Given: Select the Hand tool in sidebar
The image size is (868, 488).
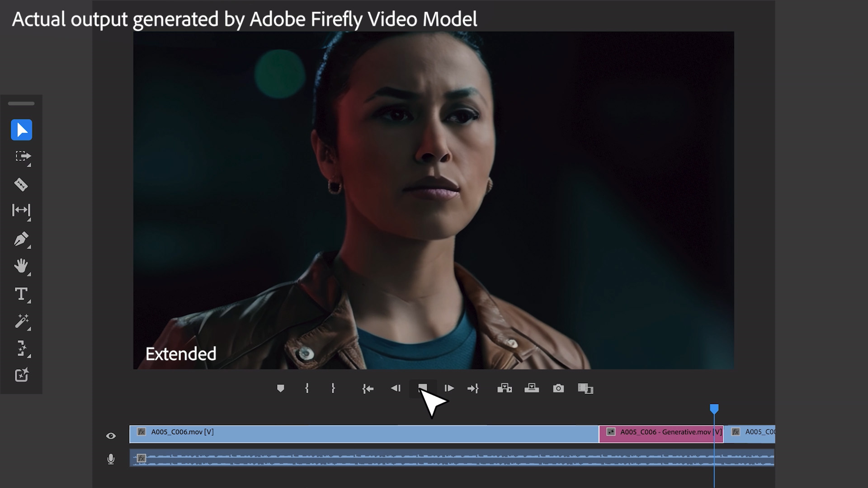Looking at the screenshot, I should [21, 266].
